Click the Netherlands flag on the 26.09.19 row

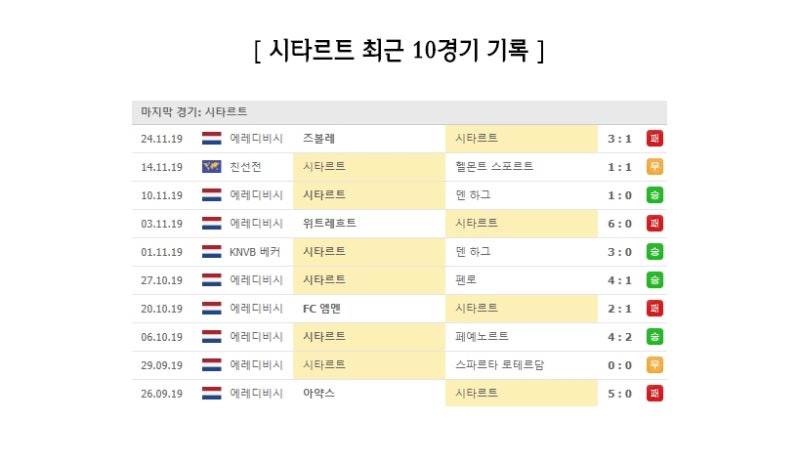[212, 393]
